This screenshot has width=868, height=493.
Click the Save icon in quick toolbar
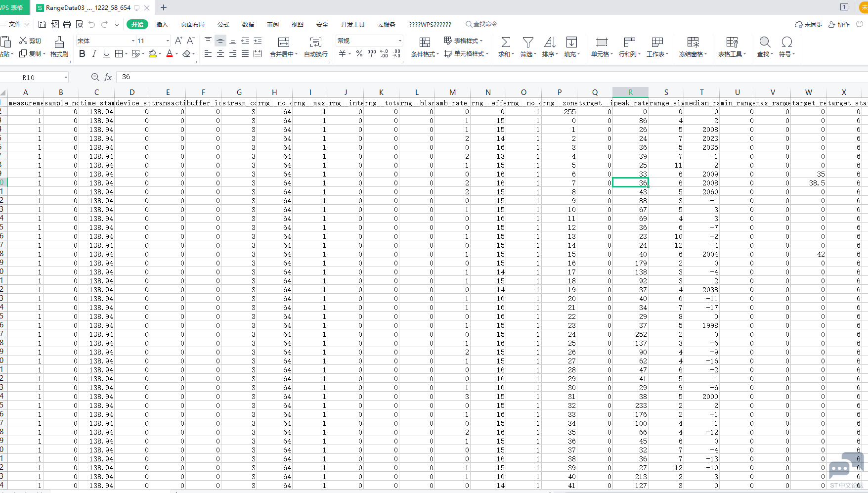tap(43, 24)
